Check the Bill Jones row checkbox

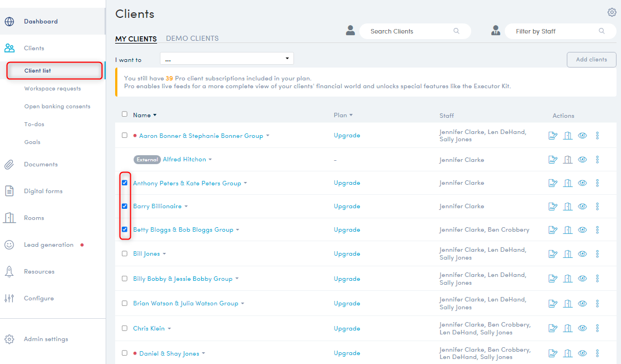tap(125, 253)
